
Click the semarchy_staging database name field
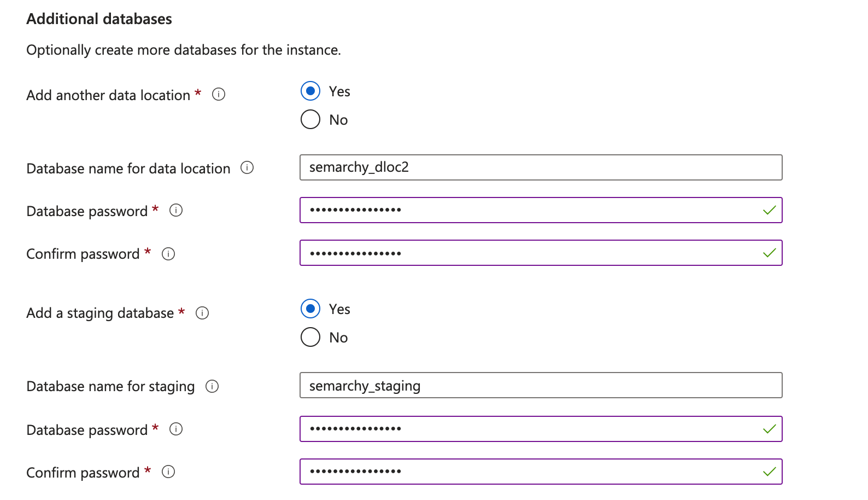(540, 386)
